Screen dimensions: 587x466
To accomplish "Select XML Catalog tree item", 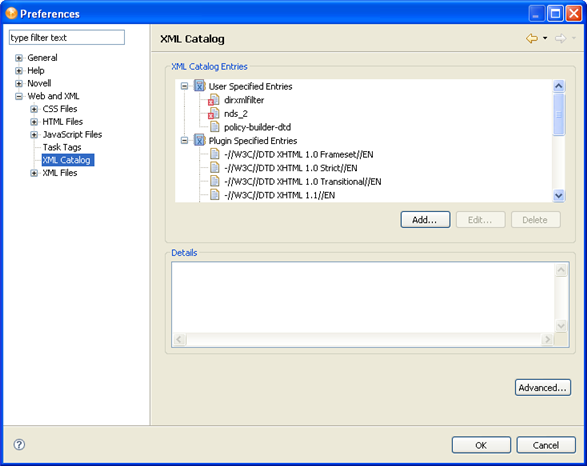I will (68, 160).
